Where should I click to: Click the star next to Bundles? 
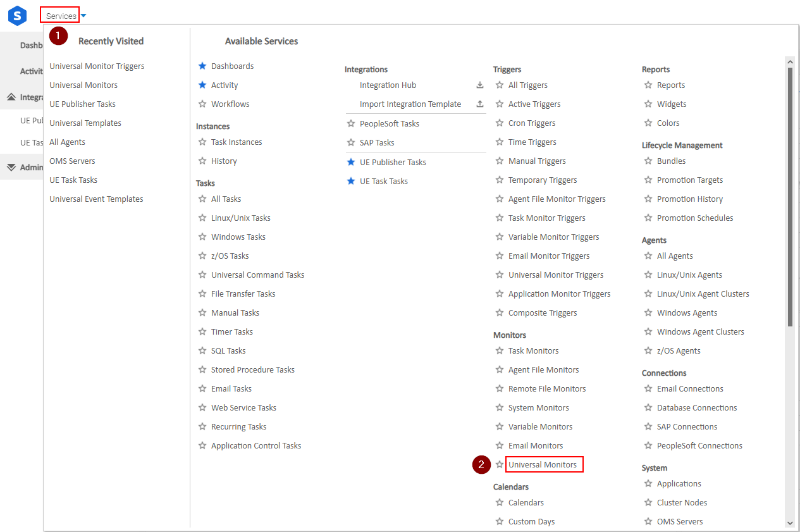[x=648, y=161]
